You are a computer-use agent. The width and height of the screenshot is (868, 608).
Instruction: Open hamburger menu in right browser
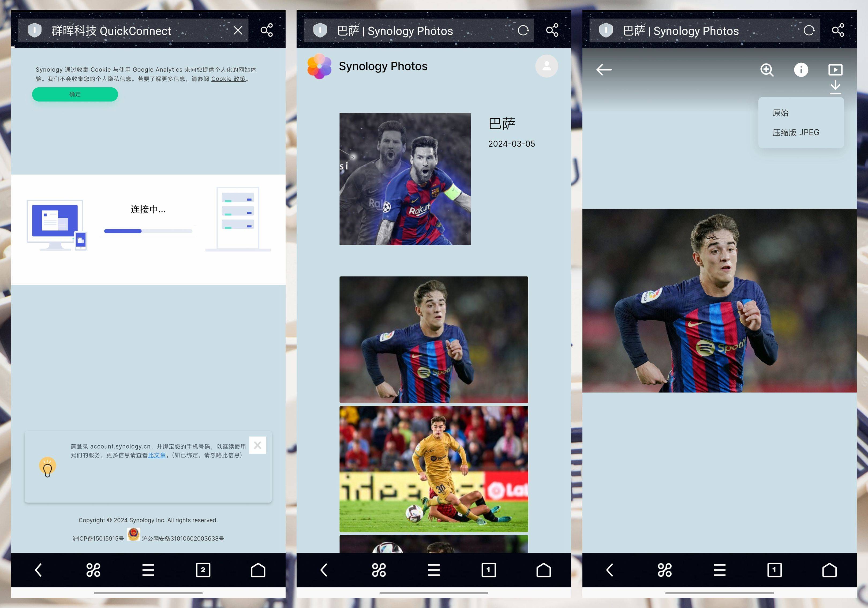pyautogui.click(x=719, y=570)
